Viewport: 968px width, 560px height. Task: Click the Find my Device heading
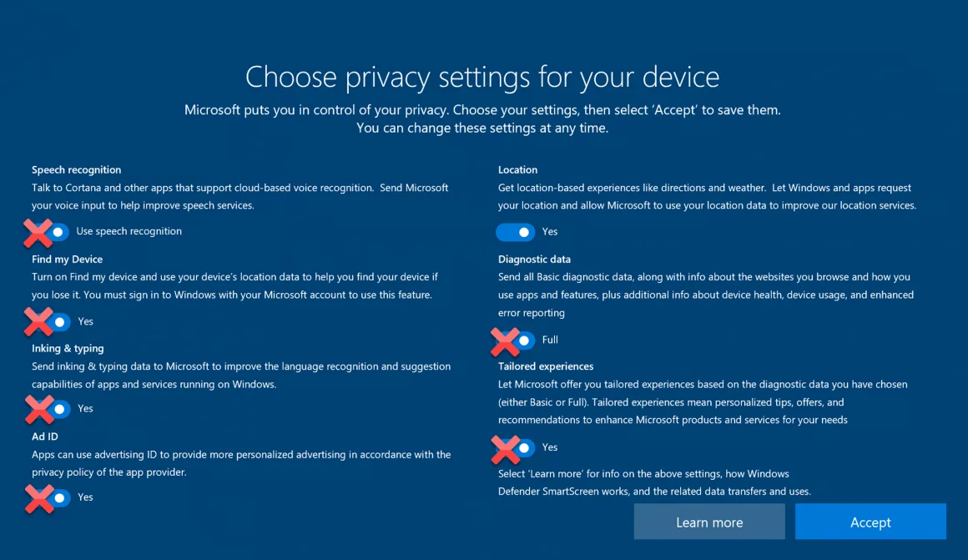click(x=68, y=260)
